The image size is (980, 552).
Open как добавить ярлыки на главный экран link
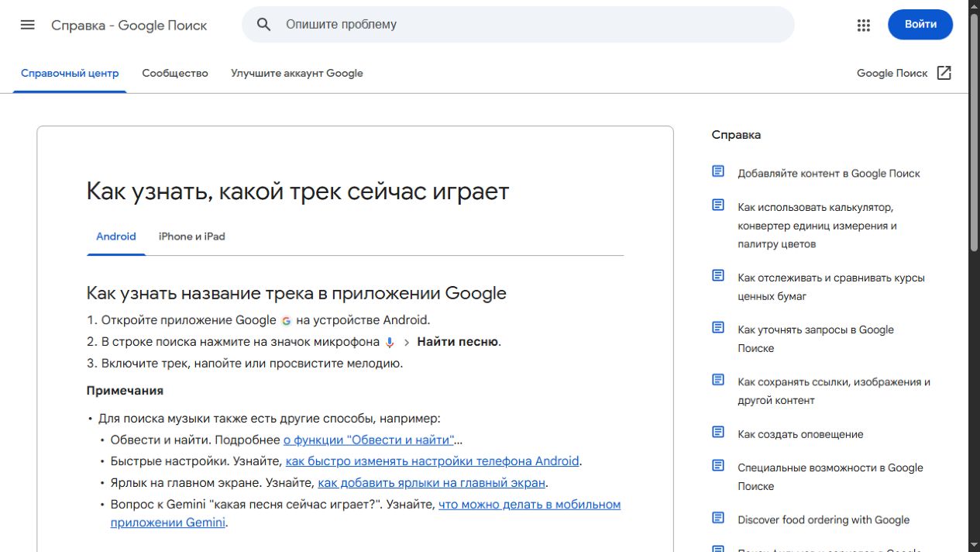point(432,483)
